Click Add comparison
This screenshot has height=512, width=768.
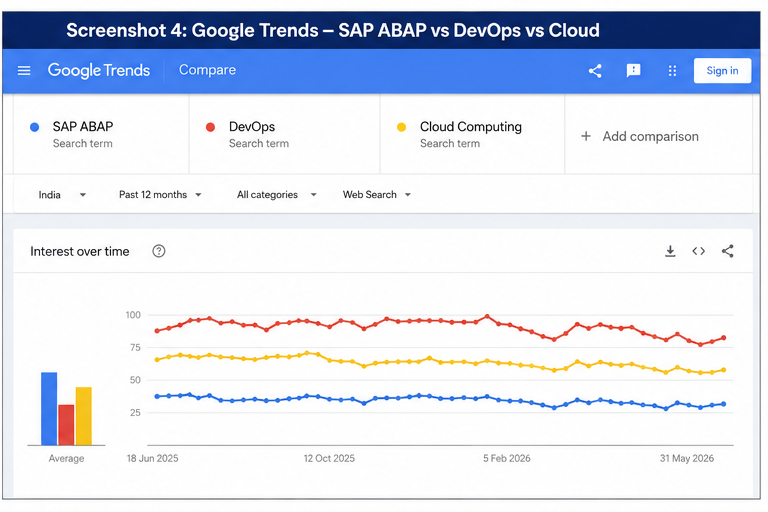click(650, 136)
